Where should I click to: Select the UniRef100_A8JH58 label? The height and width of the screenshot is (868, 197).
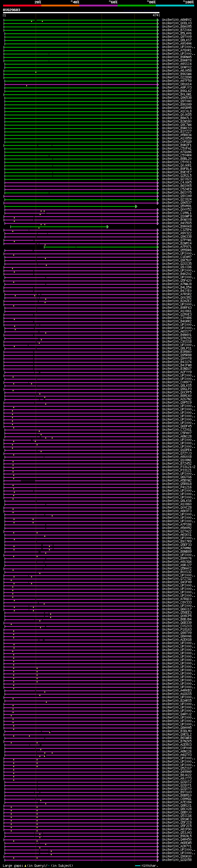(x=177, y=71)
